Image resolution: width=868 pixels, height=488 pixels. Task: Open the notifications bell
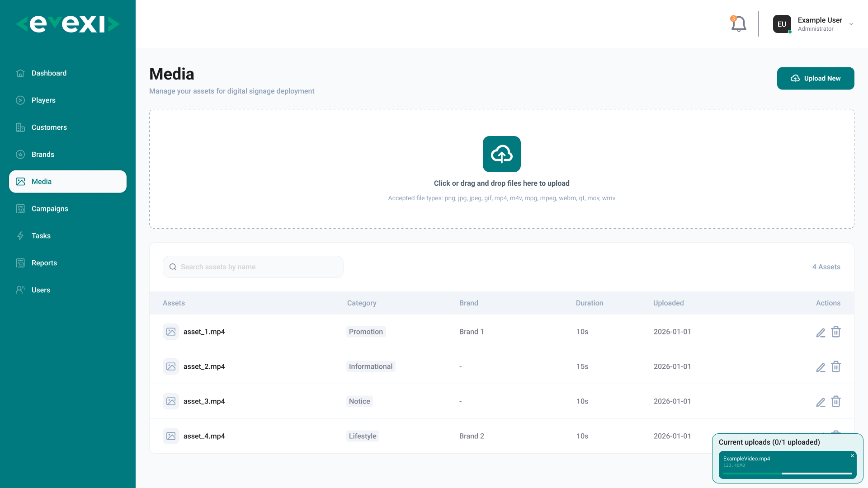point(738,24)
